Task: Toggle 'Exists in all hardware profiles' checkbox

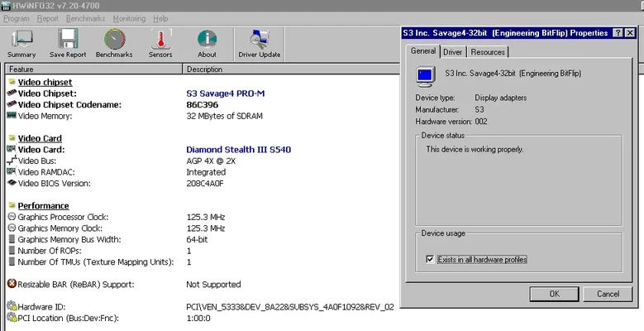Action: click(x=429, y=260)
